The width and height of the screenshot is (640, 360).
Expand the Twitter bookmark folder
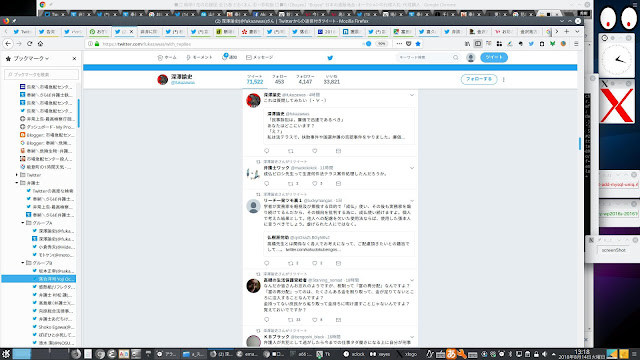(x=17, y=175)
